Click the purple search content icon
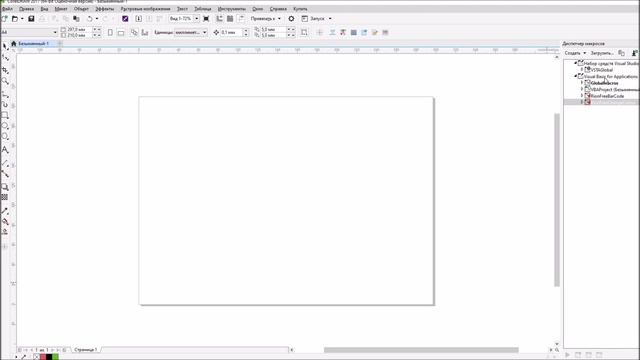Viewport: 640px width, 360px height. pyautogui.click(x=125, y=19)
